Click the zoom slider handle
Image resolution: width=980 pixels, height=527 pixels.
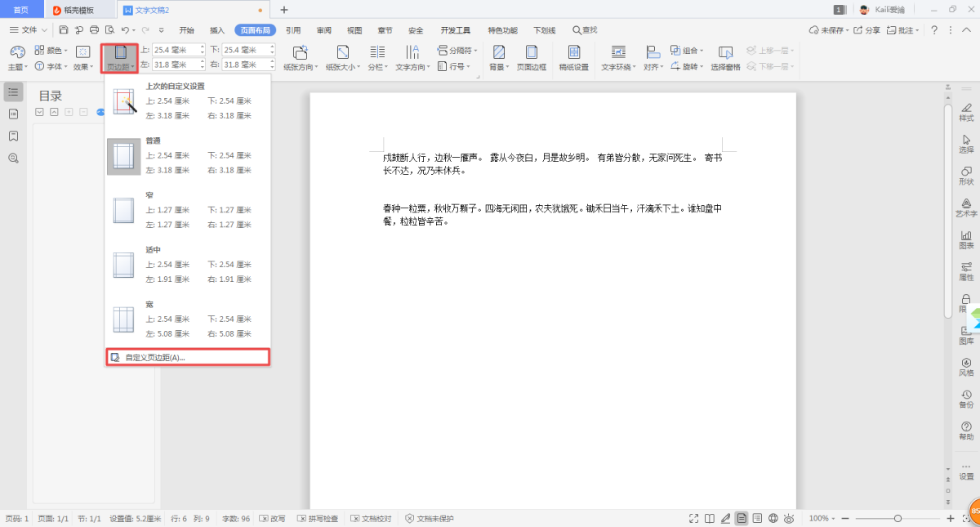pos(898,519)
